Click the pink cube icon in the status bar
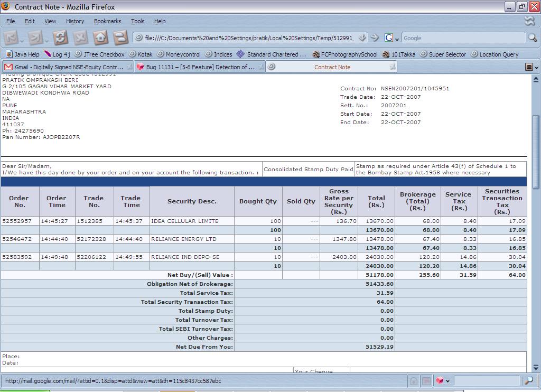This screenshot has height=392, width=541. pos(440,381)
